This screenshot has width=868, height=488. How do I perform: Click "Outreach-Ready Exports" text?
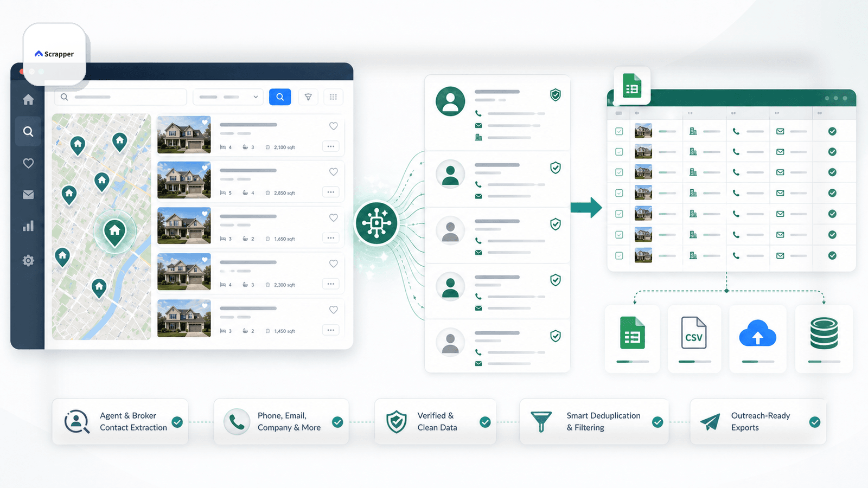(x=761, y=421)
